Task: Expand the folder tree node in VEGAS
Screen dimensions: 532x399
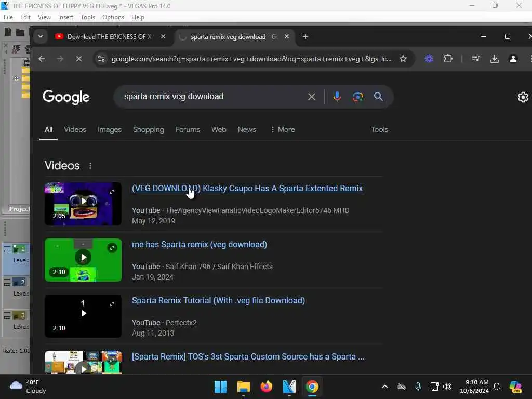Action: pyautogui.click(x=16, y=78)
